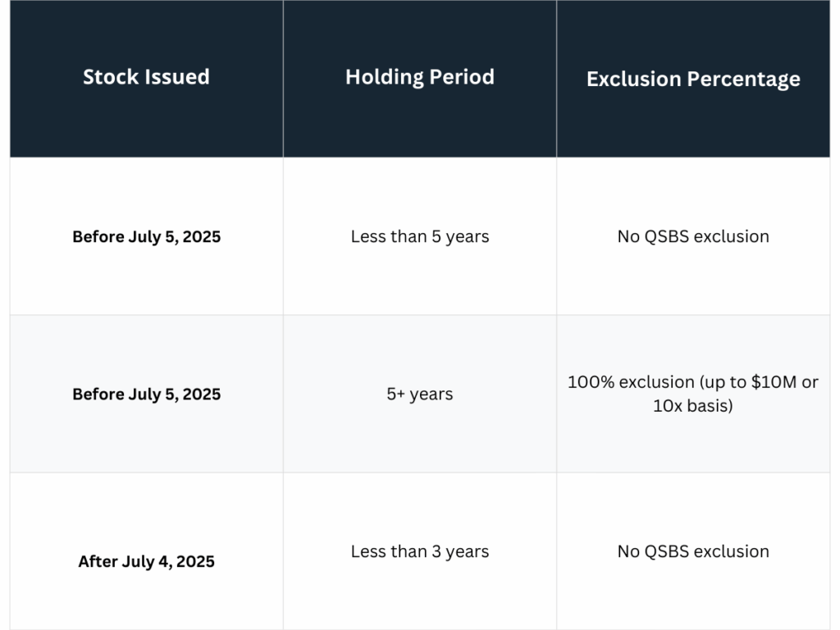
Task: Click second row's Before July 5, 2025 cell
Action: point(146,394)
